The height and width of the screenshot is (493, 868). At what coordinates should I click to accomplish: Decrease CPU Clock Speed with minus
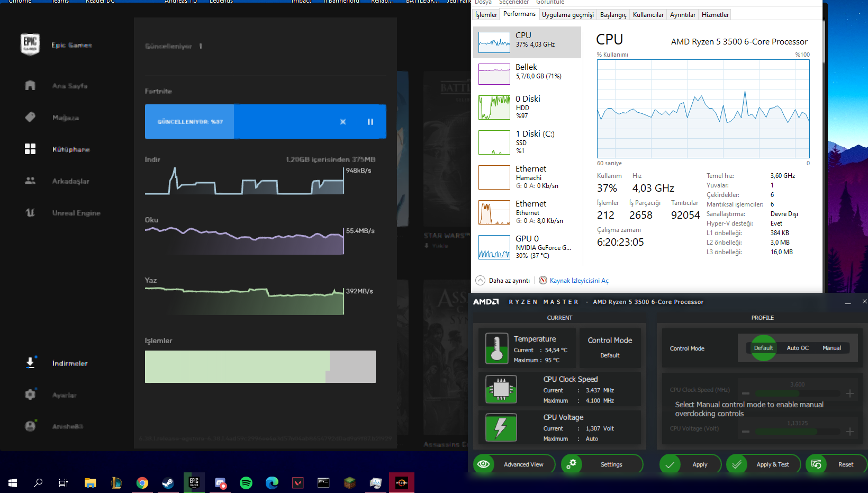click(x=746, y=393)
